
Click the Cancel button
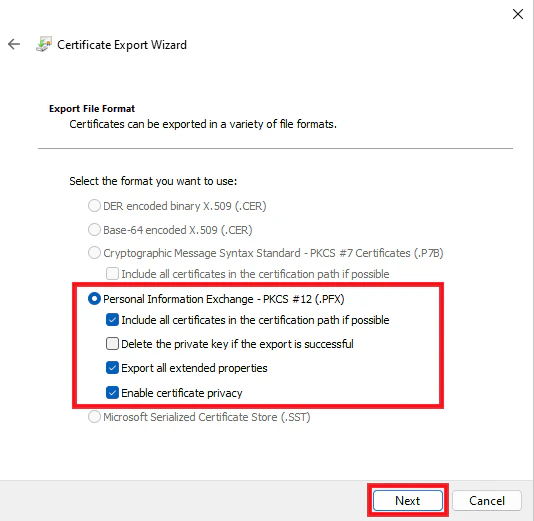487,500
